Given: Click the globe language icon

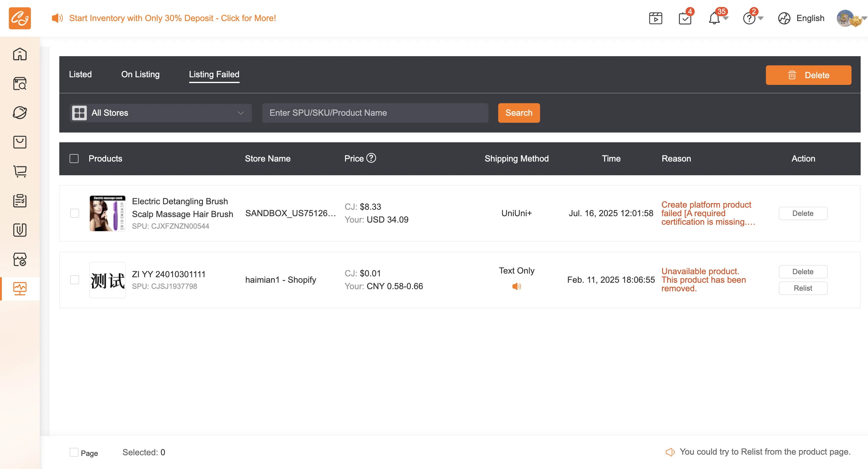Looking at the screenshot, I should click(x=784, y=18).
